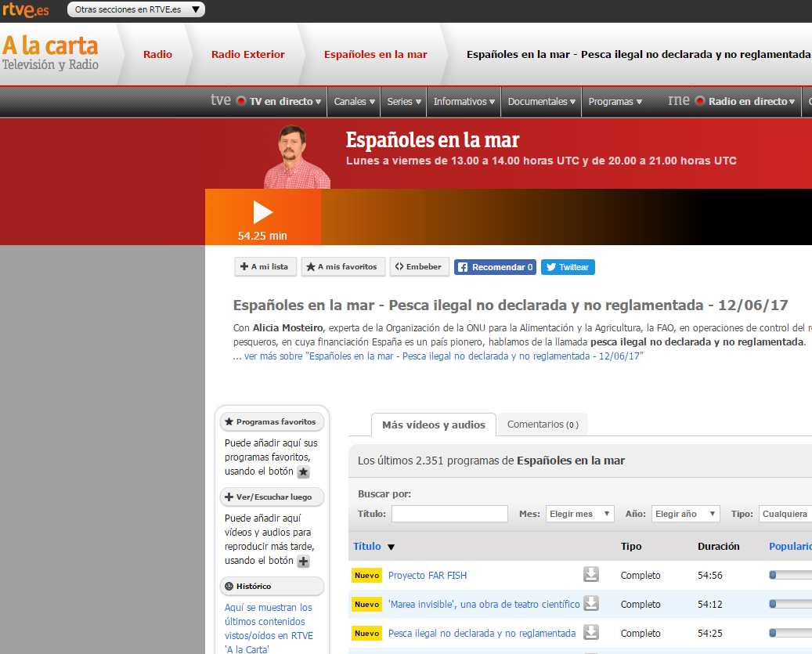Screen dimensions: 812x654
Task: Switch to the Comentarios tab
Action: (x=542, y=425)
